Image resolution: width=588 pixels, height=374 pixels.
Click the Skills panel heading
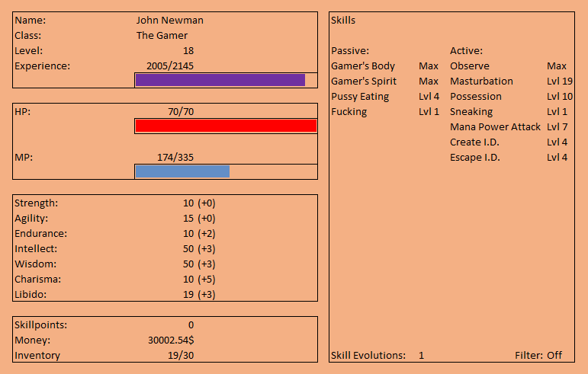pyautogui.click(x=343, y=21)
